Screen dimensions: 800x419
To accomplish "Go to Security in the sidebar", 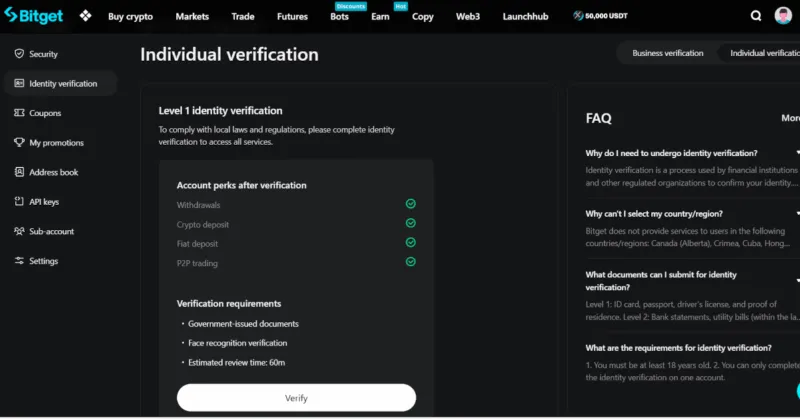I will [x=43, y=54].
